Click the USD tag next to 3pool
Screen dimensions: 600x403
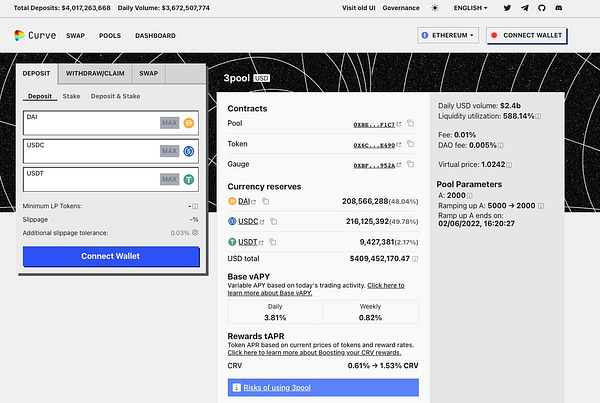click(x=261, y=78)
